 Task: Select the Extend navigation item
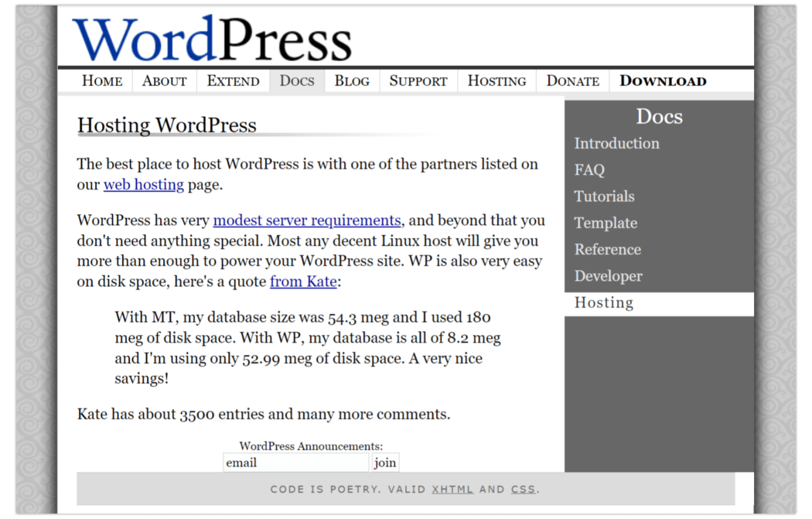pos(233,80)
